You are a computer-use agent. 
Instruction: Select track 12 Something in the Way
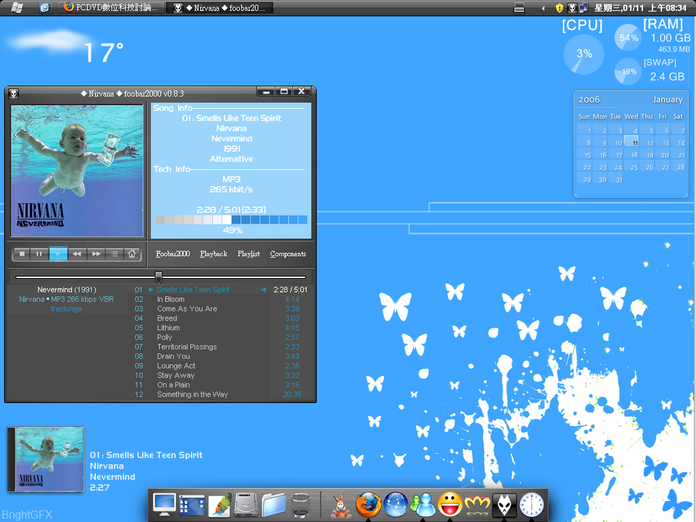[x=221, y=395]
